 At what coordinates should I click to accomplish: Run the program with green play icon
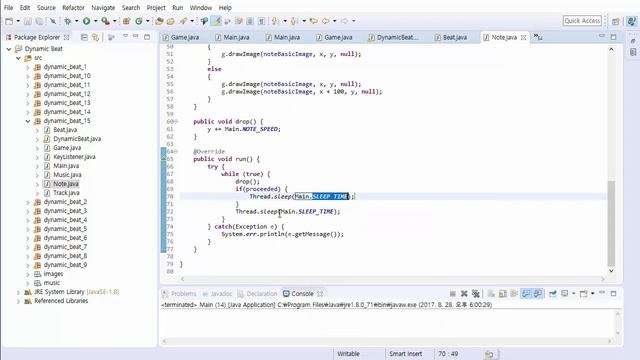click(x=87, y=21)
